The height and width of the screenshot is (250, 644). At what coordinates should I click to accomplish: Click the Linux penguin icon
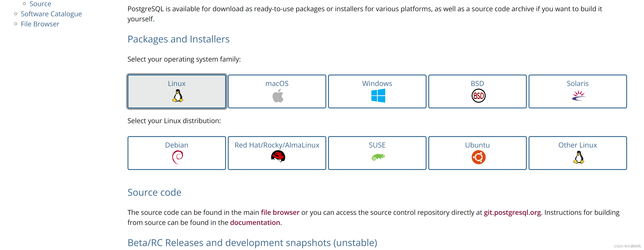point(177,96)
